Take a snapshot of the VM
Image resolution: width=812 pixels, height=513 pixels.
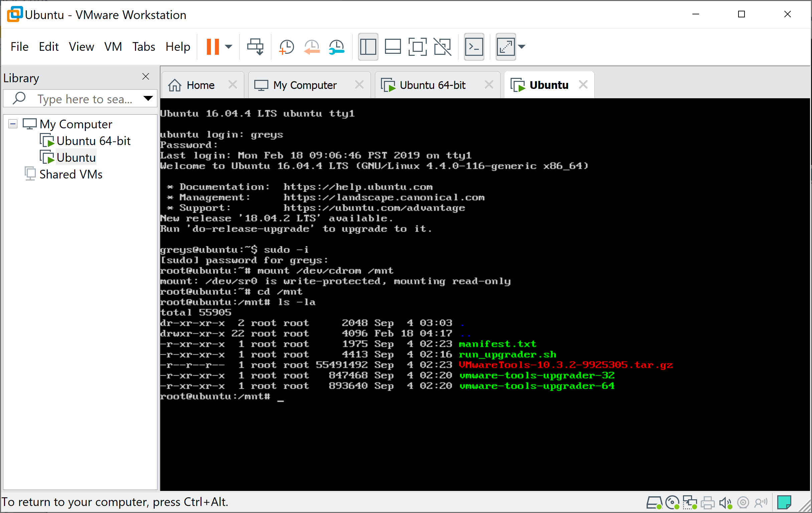click(286, 46)
